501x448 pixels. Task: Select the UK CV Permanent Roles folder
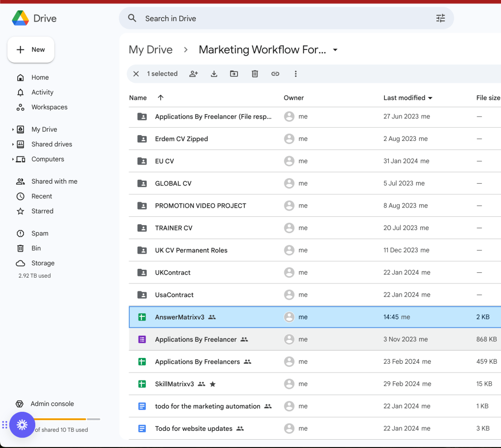(191, 250)
